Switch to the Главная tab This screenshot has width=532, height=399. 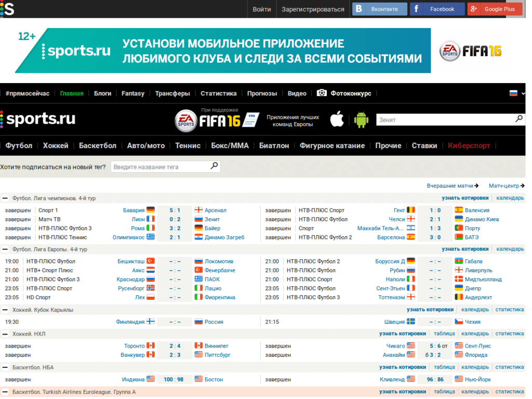[72, 93]
